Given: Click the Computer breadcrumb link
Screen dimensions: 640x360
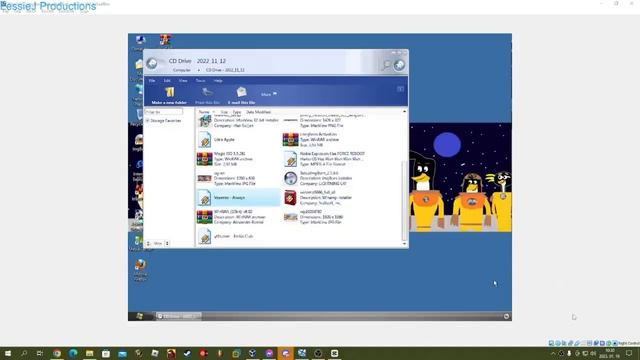Looking at the screenshot, I should [x=182, y=70].
